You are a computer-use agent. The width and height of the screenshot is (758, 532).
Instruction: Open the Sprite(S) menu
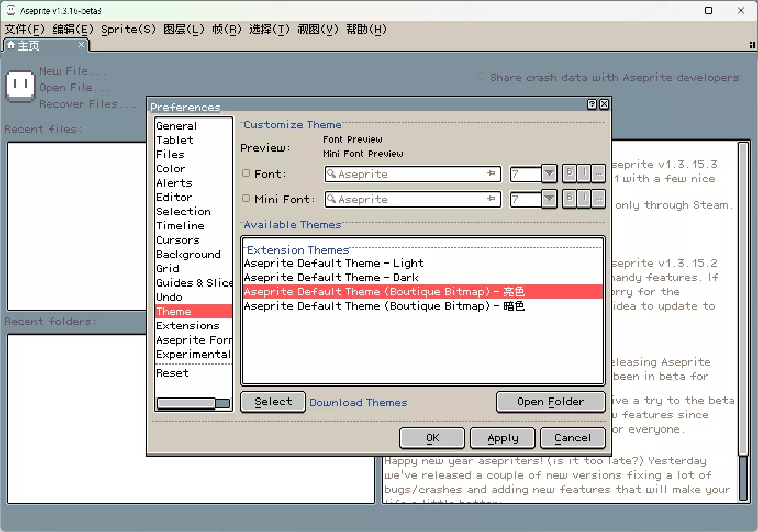129,29
